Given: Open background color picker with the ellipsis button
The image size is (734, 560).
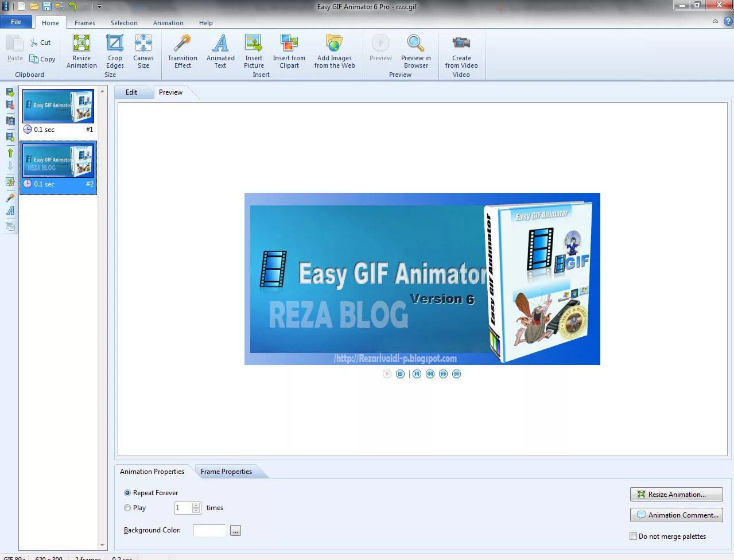Looking at the screenshot, I should (x=235, y=531).
